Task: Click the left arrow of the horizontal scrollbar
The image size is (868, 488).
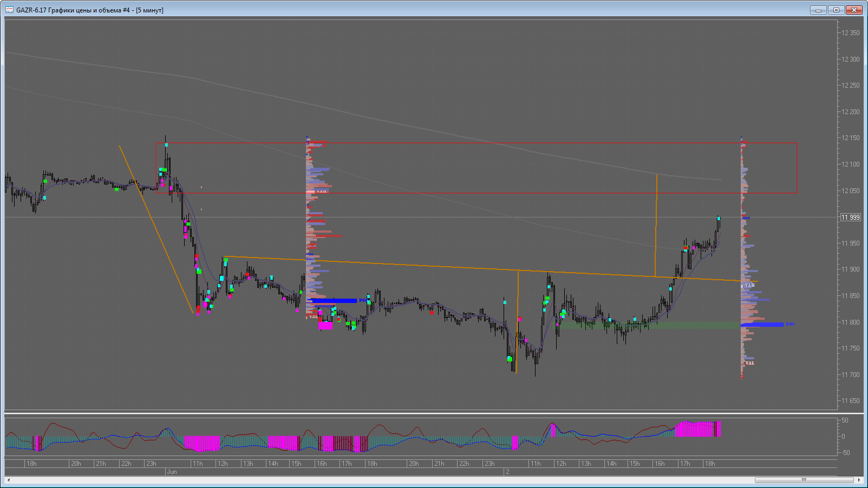Action: point(8,480)
